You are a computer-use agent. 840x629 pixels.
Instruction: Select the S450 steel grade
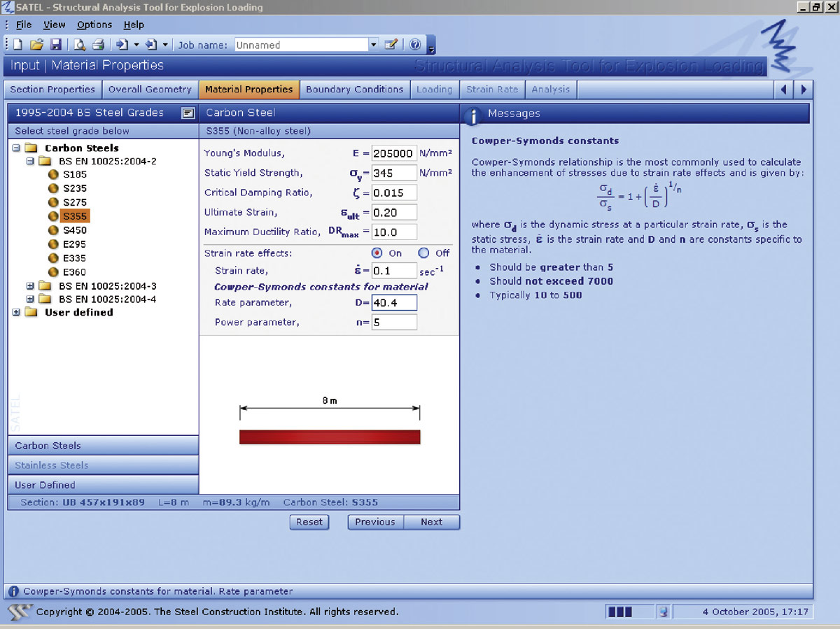click(x=74, y=230)
